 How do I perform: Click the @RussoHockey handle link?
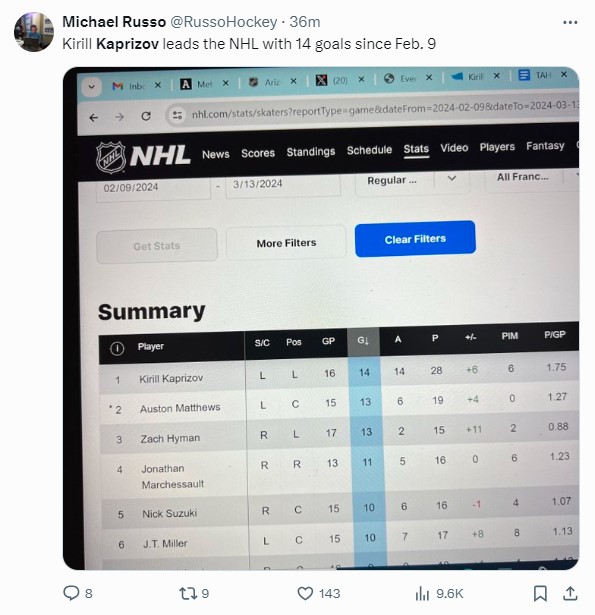pos(224,22)
